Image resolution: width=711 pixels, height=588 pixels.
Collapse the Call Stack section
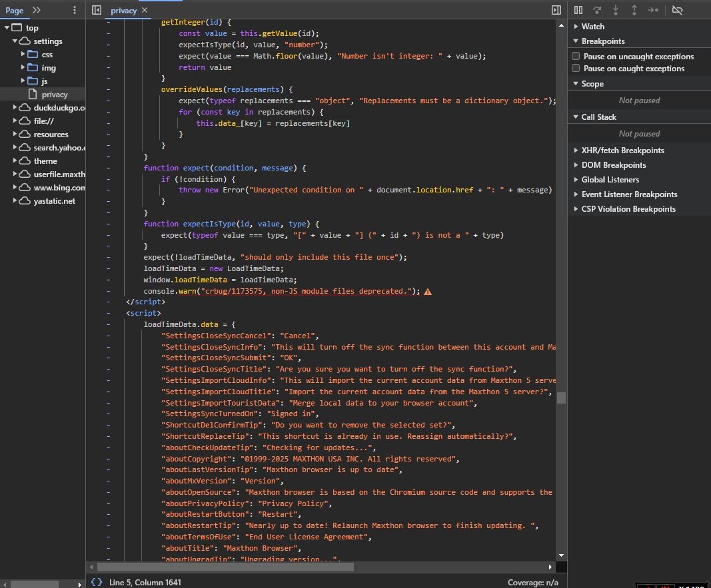576,117
